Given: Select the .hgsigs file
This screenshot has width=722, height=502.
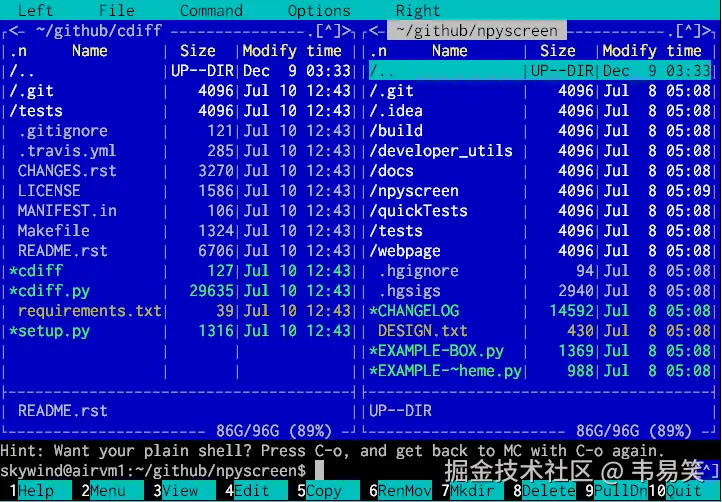Looking at the screenshot, I should (540, 291).
